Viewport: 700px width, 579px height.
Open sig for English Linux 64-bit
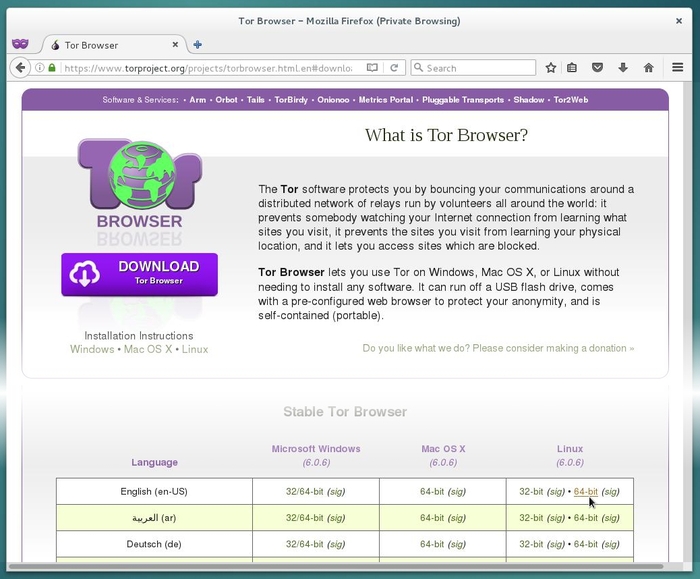610,492
